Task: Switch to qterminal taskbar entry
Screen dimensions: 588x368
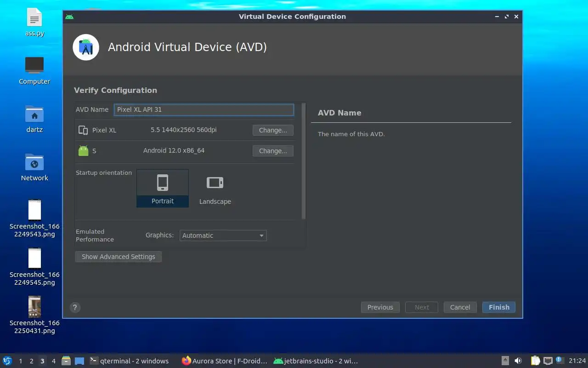Action: click(129, 361)
